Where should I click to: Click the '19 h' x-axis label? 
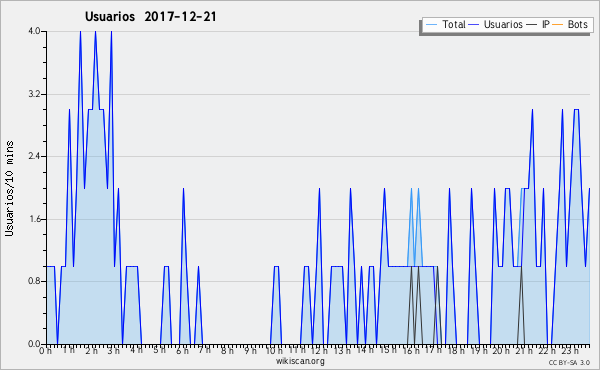pyautogui.click(x=478, y=350)
